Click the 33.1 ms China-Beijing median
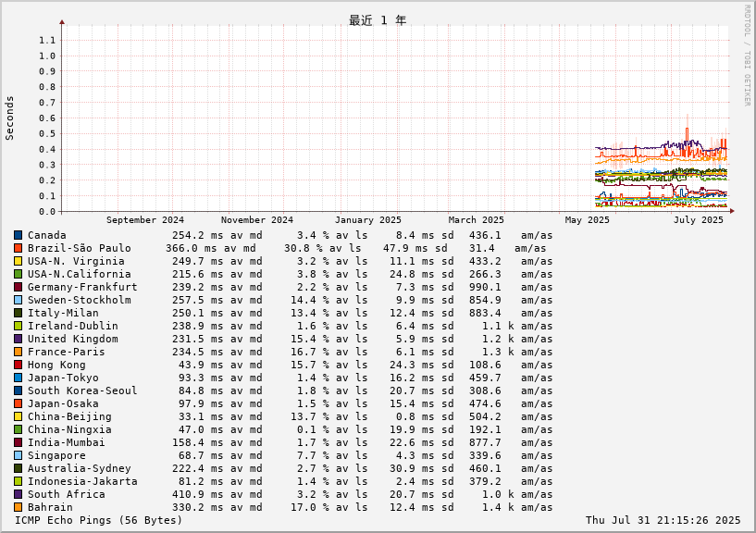The image size is (756, 533). tap(201, 416)
